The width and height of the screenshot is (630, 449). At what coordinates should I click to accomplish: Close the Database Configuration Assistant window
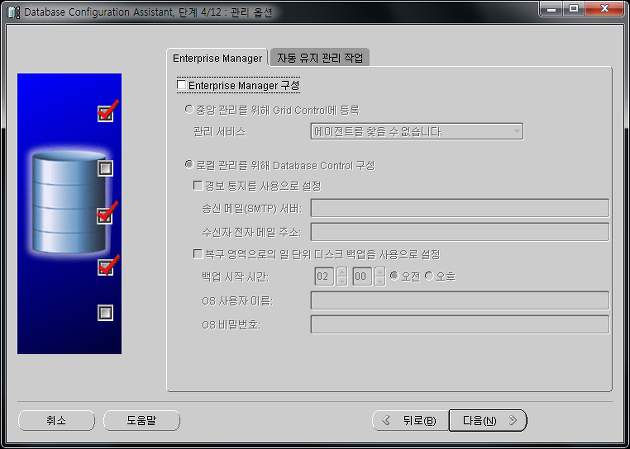point(604,9)
